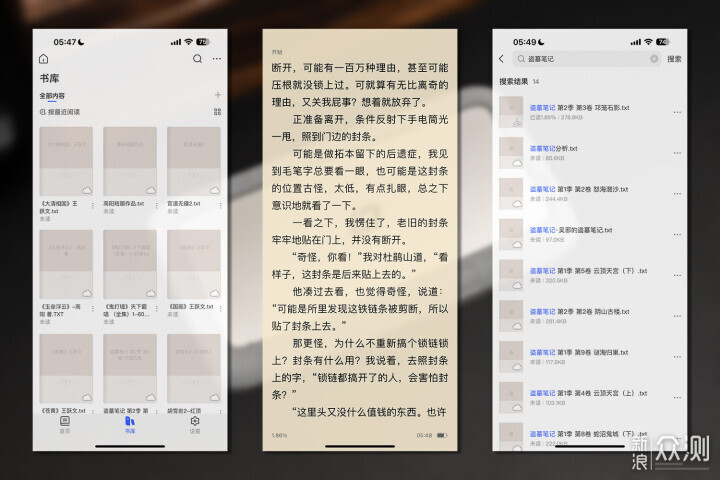Tap cloud icon on 官道无疆2 cover
This screenshot has height=480, width=720.
pyautogui.click(x=214, y=190)
